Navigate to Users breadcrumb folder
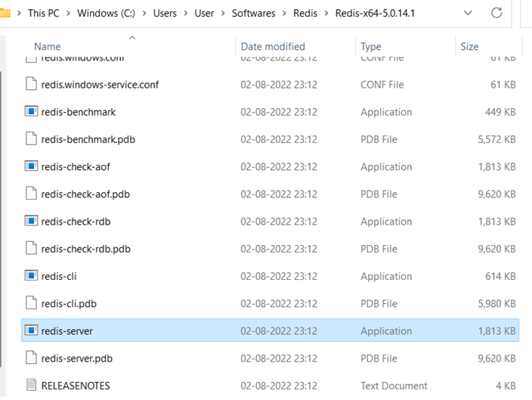The width and height of the screenshot is (532, 400). (165, 14)
